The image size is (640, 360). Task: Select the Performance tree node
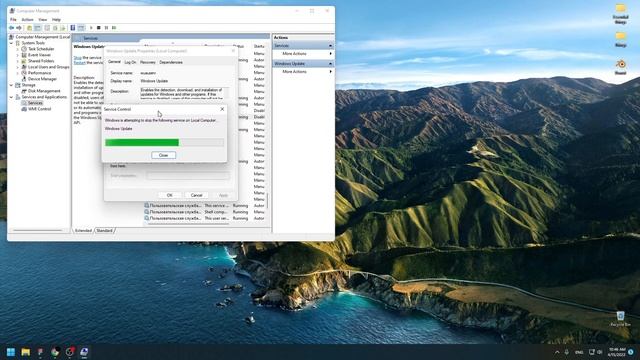tap(39, 73)
